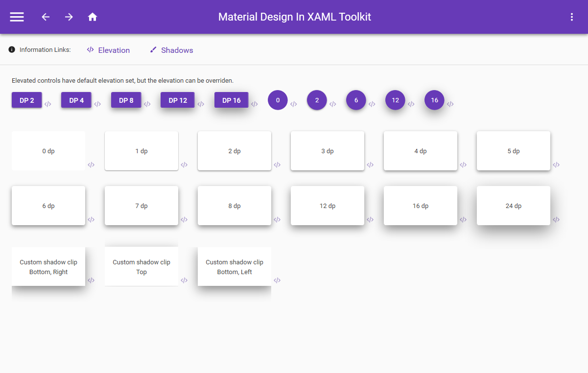Go forward with the right arrow
Viewport: 588px width, 373px height.
69,17
